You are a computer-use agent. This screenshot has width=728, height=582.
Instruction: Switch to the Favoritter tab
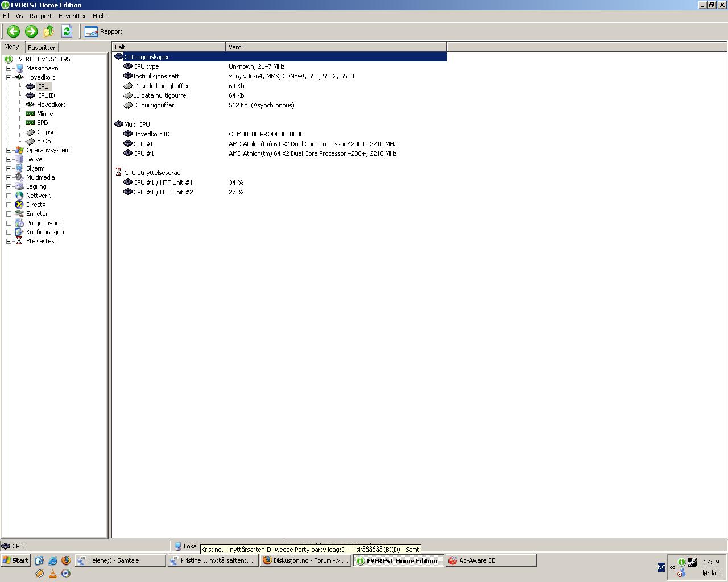(x=42, y=48)
